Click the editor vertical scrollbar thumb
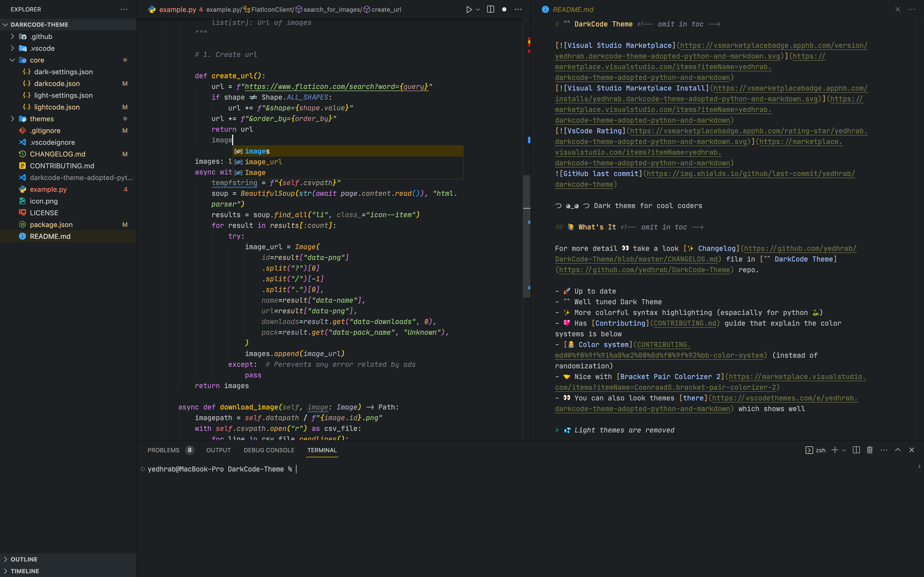 526,237
